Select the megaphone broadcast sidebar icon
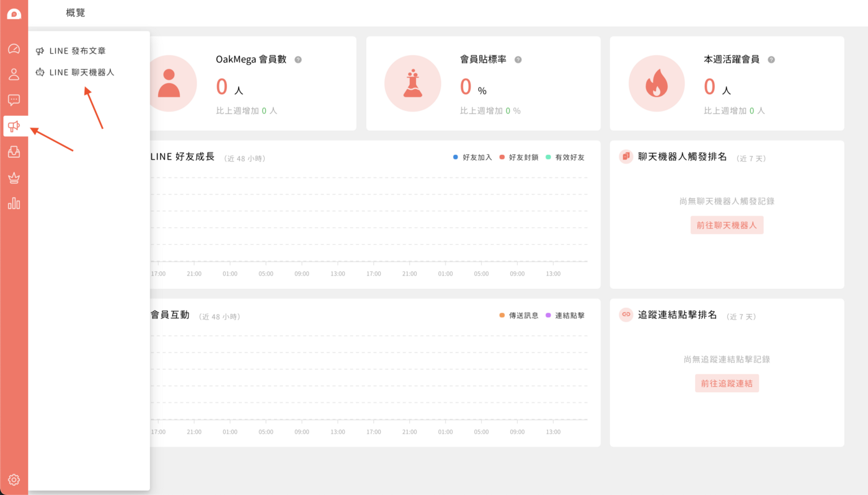Screen dimensions: 868x495 (14, 126)
